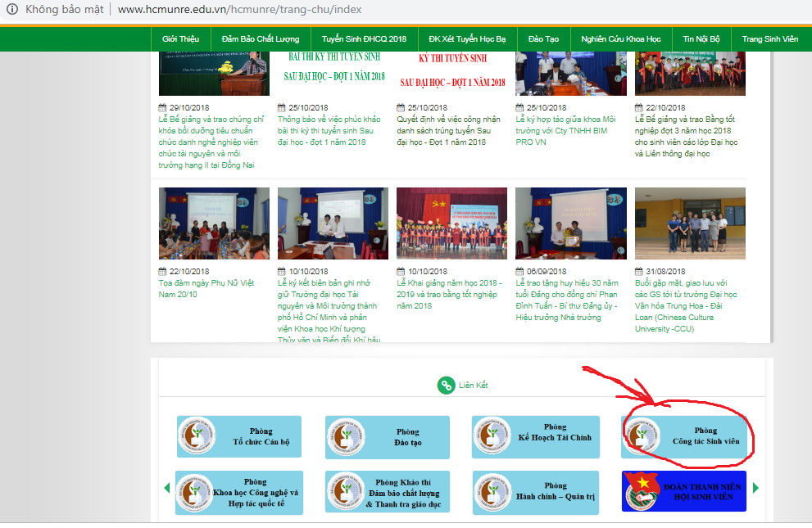Click the site security info icon
The width and height of the screenshot is (812, 528).
[x=12, y=10]
